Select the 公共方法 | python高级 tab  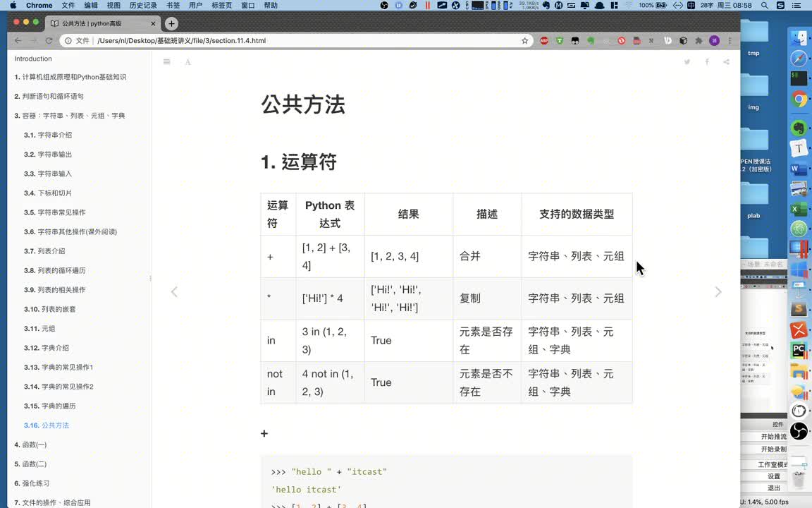coord(104,23)
